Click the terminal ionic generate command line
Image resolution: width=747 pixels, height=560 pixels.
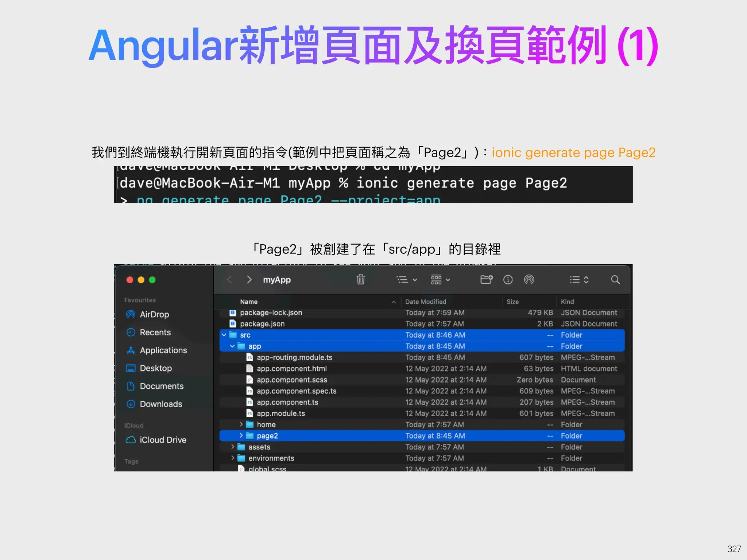click(x=343, y=183)
